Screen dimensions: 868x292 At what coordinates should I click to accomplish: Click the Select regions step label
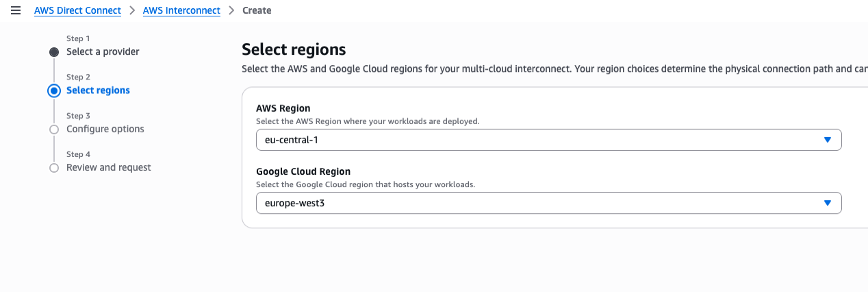[x=98, y=90]
